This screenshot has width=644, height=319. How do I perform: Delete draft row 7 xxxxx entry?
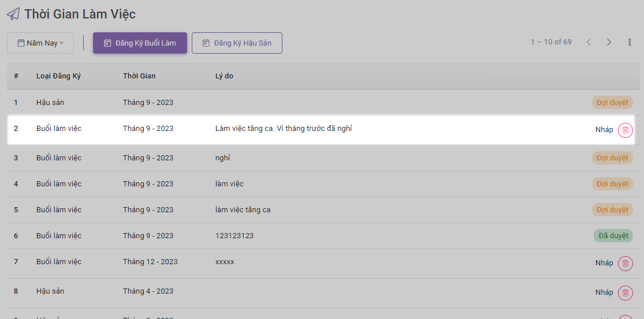[x=625, y=264]
